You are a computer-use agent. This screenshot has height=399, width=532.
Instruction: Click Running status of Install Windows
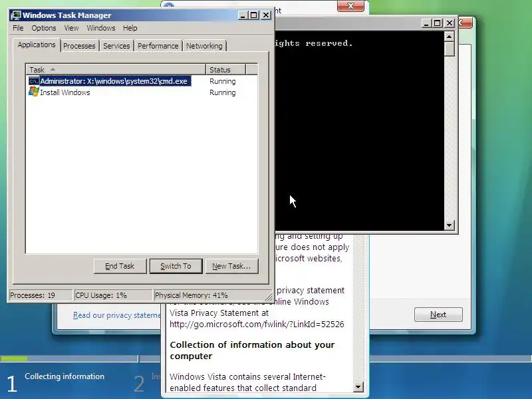click(222, 92)
